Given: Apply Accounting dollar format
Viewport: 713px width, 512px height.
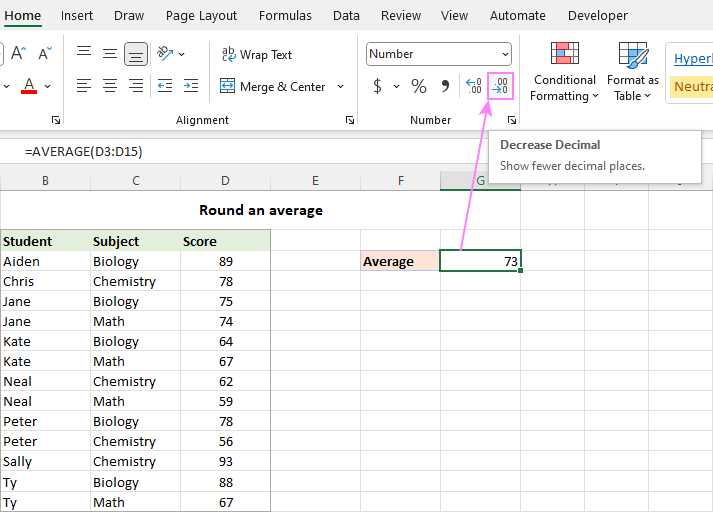Looking at the screenshot, I should click(x=377, y=86).
